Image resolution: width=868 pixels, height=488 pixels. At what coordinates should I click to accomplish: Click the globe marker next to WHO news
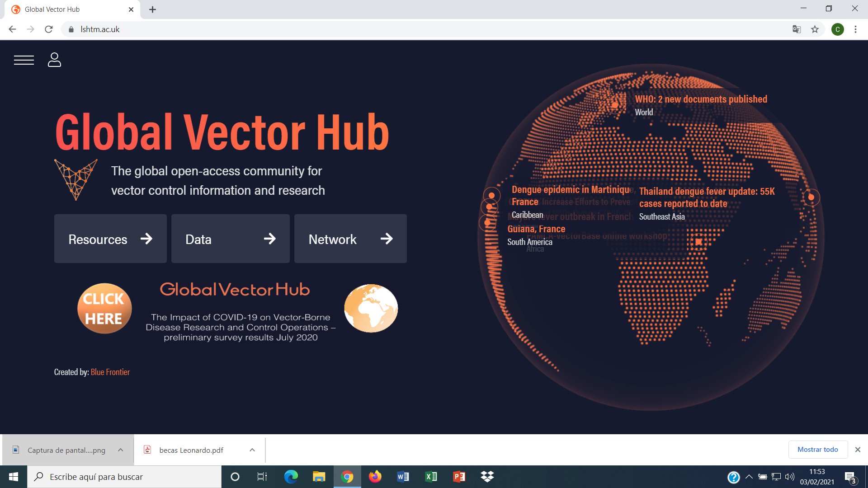(x=614, y=105)
